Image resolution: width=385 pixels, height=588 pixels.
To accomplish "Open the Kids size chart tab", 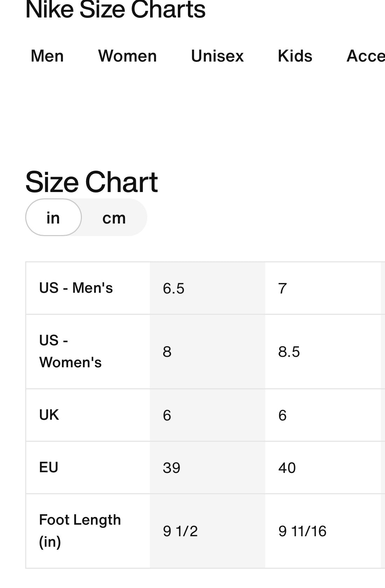I will (295, 56).
